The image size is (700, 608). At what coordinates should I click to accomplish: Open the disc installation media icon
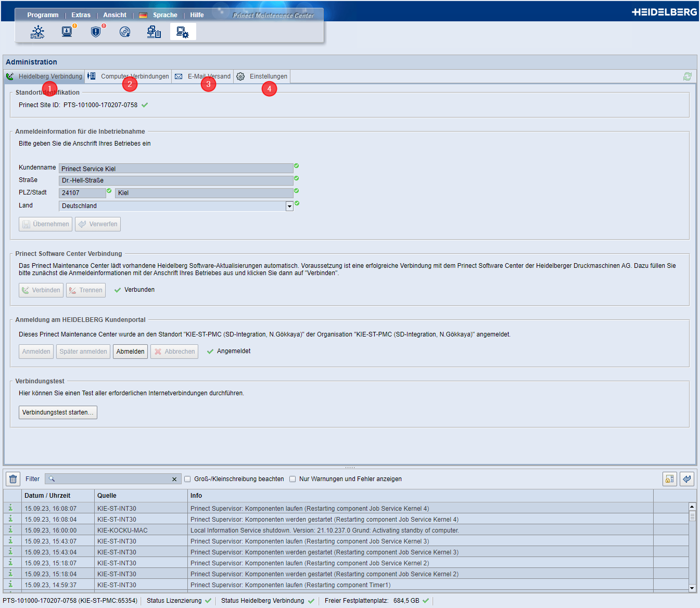tap(125, 32)
